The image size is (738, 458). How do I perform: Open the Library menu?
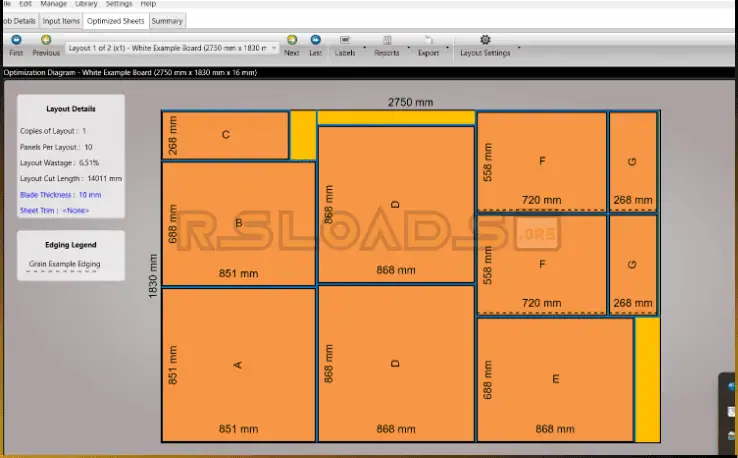click(86, 4)
